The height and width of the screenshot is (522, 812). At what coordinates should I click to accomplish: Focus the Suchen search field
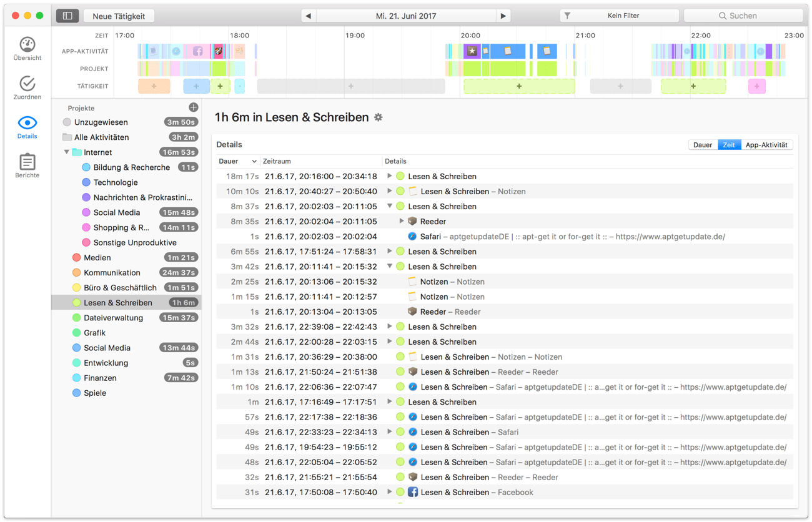(743, 16)
